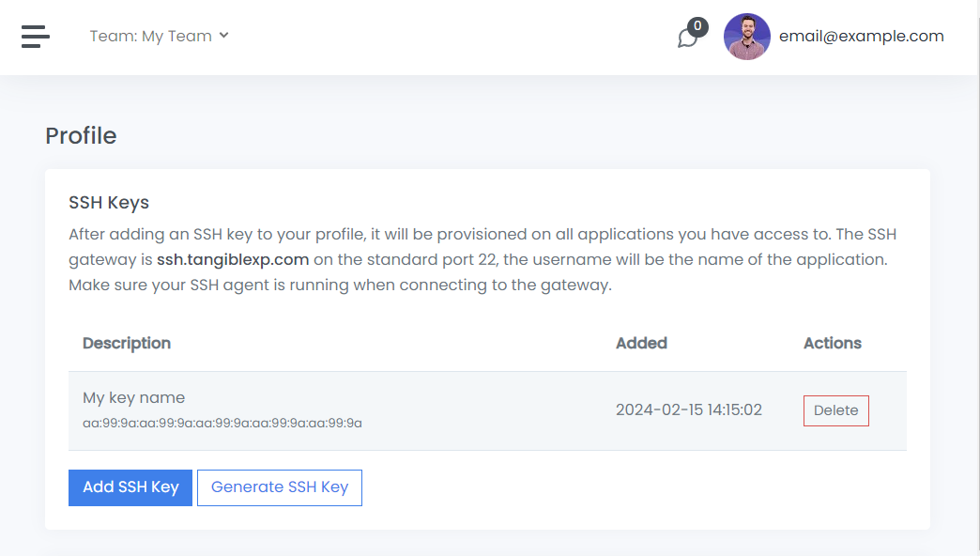
Task: Select the My key name entry
Action: point(134,398)
